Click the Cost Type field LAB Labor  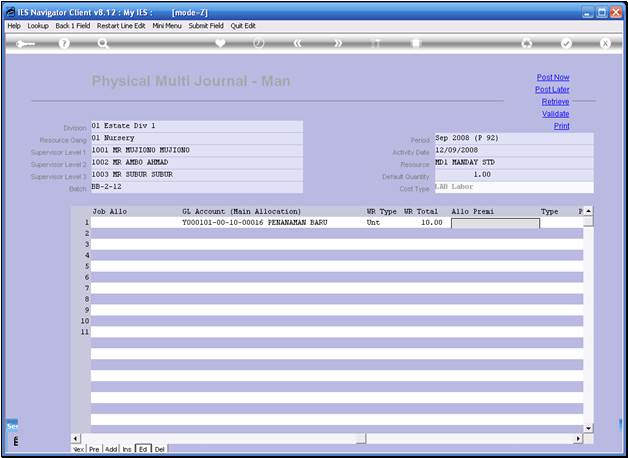[x=514, y=187]
